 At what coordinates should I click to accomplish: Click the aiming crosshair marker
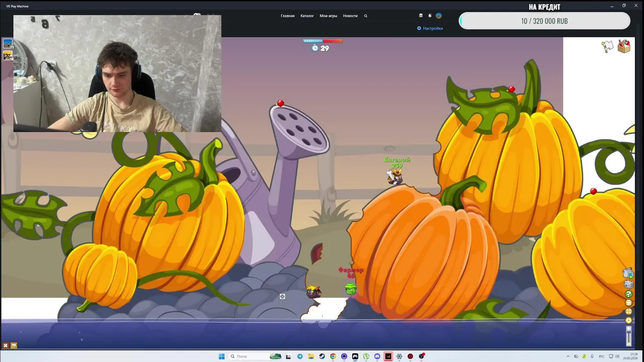pyautogui.click(x=282, y=297)
